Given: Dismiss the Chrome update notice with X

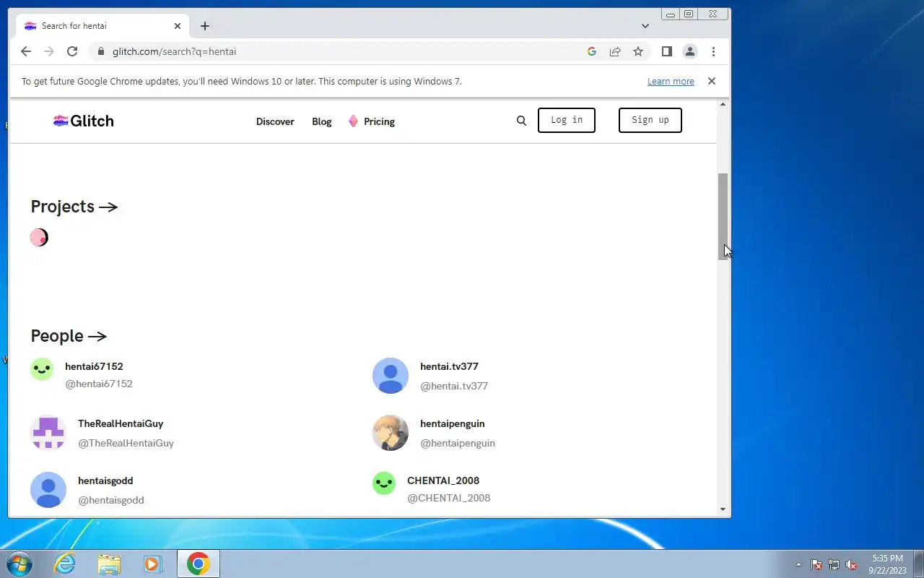Looking at the screenshot, I should click(x=712, y=81).
